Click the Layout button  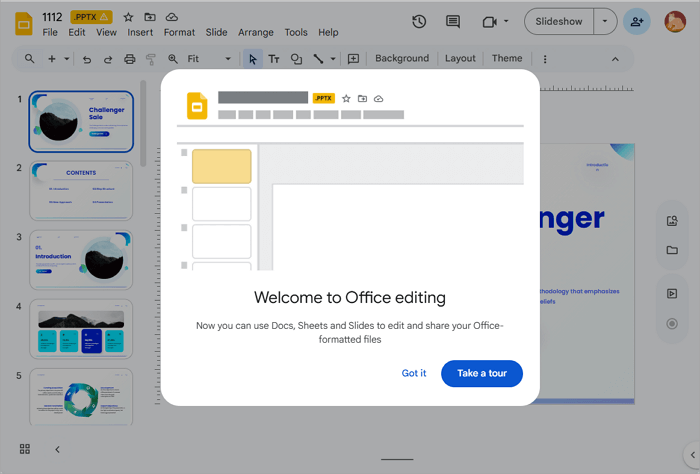click(460, 58)
